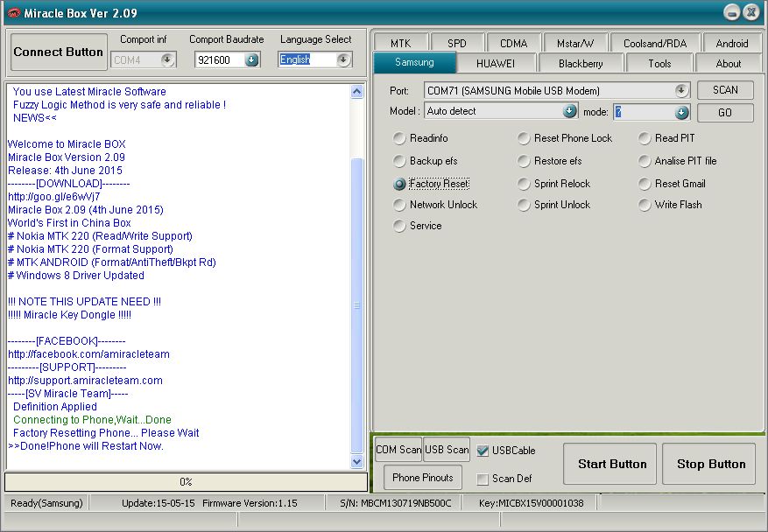Click the facebook.com/amiracleteam link text
The width and height of the screenshot is (768, 532).
click(88, 354)
